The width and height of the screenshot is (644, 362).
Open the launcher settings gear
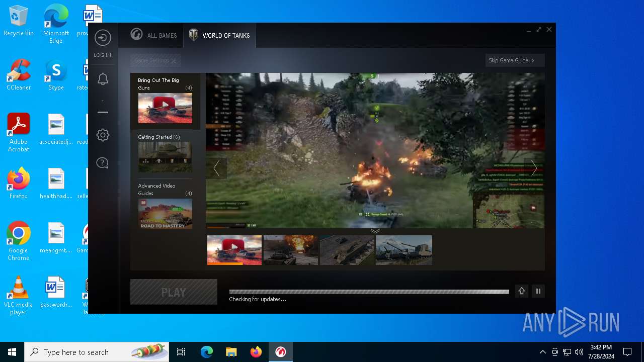pyautogui.click(x=103, y=135)
